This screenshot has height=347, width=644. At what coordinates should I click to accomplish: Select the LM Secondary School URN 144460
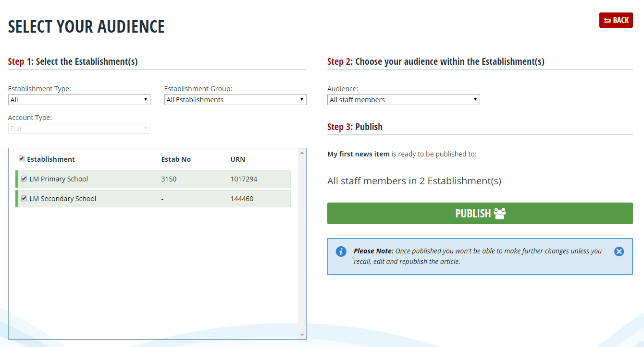click(x=242, y=199)
